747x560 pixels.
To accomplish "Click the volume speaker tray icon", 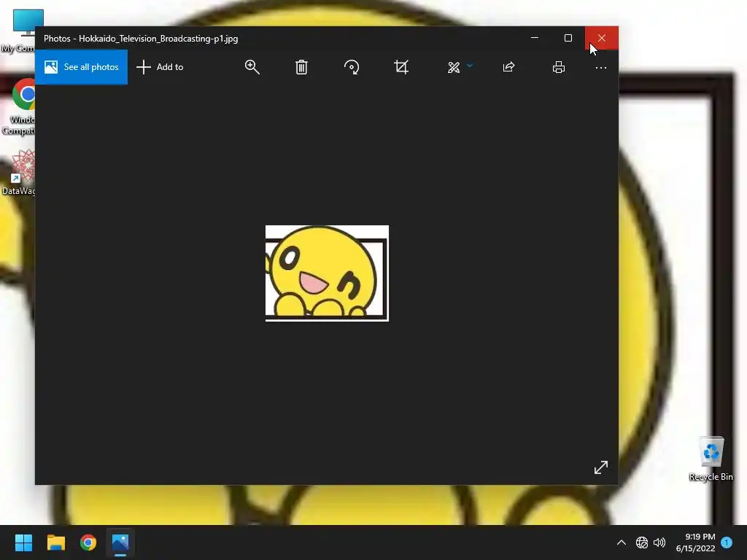I will click(x=659, y=542).
